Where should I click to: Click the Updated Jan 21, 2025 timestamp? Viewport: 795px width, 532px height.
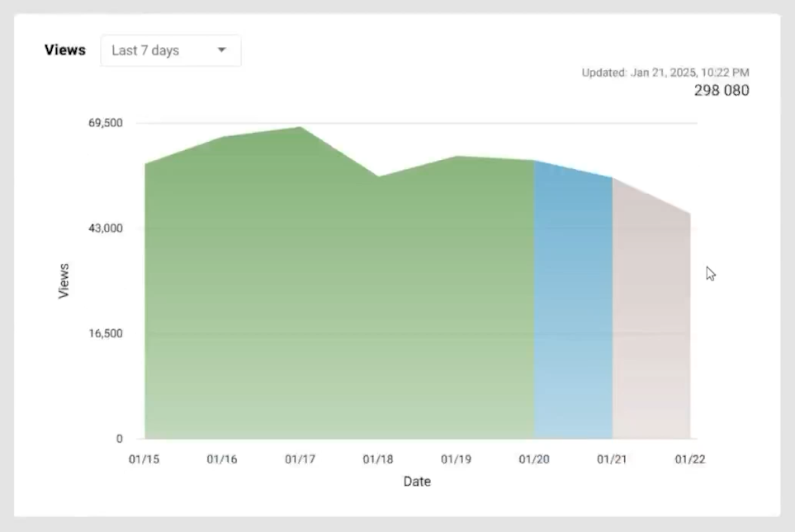click(665, 73)
